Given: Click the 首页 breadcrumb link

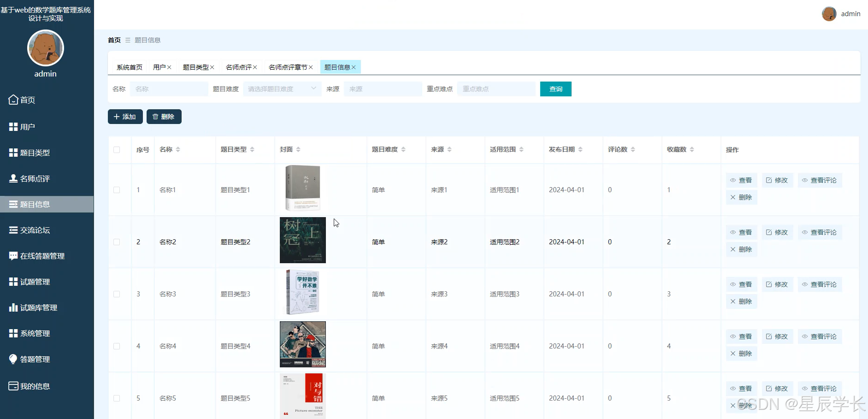Looking at the screenshot, I should coord(114,40).
